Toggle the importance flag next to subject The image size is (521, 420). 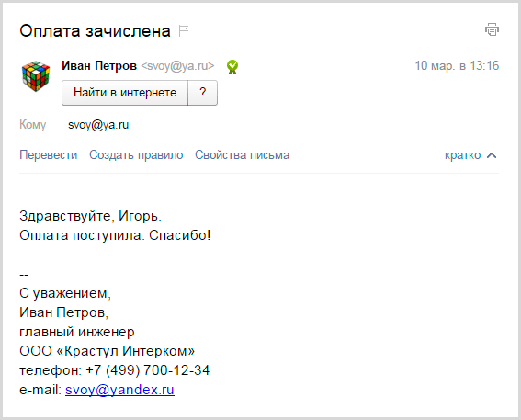pos(184,31)
